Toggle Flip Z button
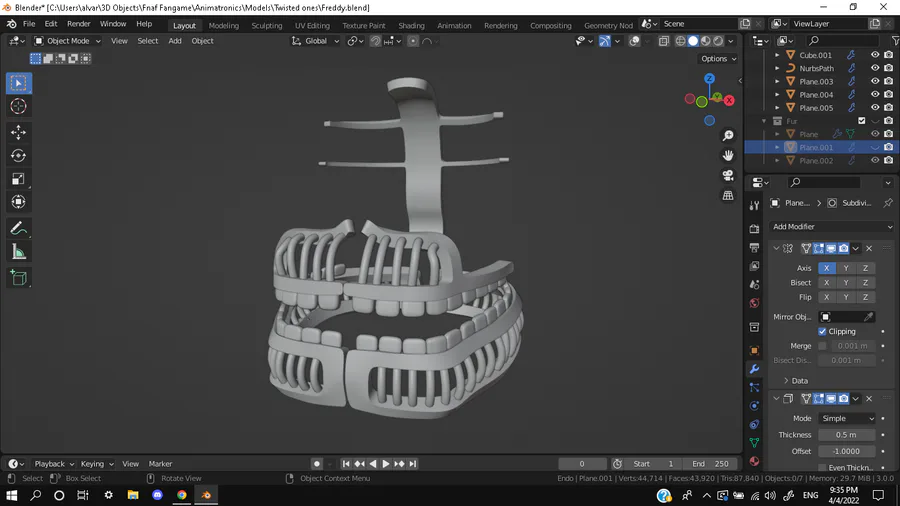Image resolution: width=900 pixels, height=506 pixels. pyautogui.click(x=866, y=297)
